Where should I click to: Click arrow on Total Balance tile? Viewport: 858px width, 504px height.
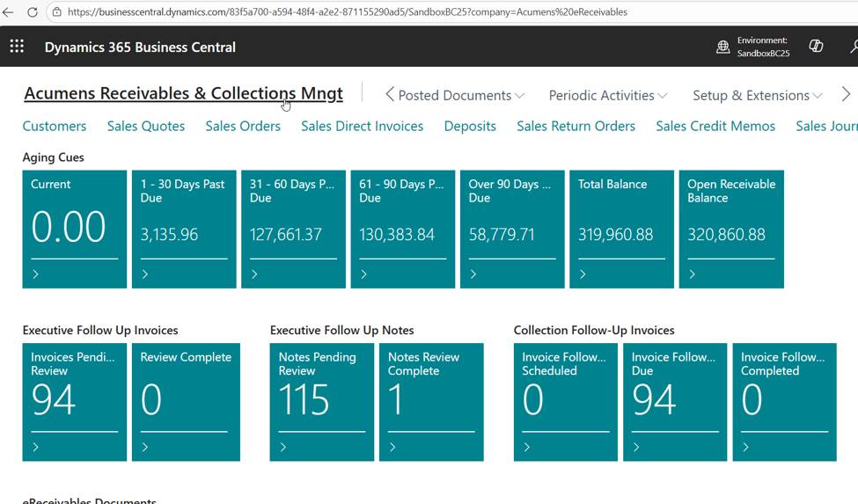coord(583,274)
